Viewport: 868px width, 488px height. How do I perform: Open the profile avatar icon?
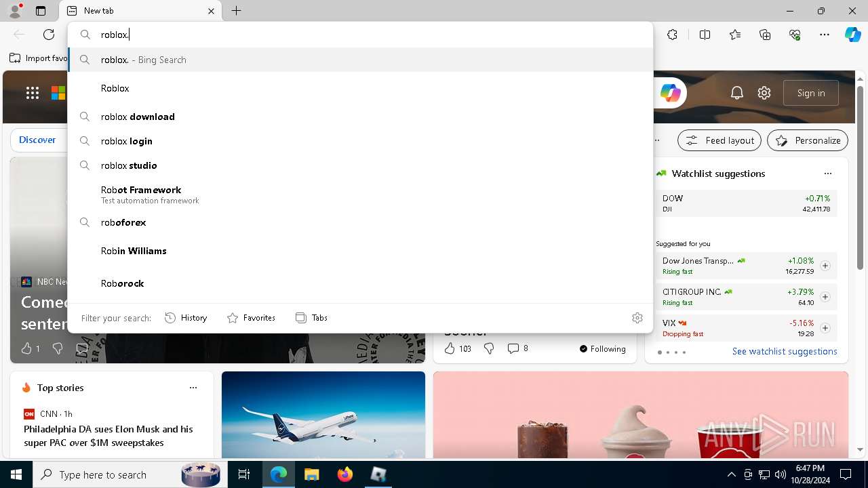pyautogui.click(x=14, y=11)
